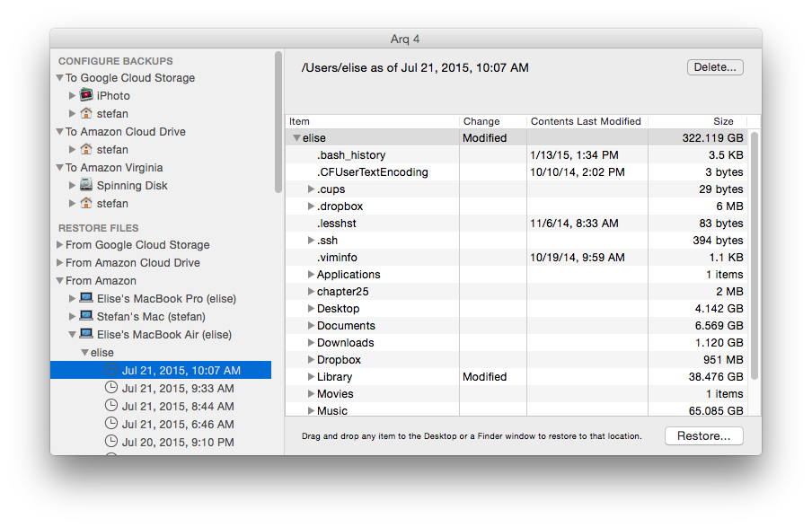Expand the Documents folder
This screenshot has height=527, width=812.
point(311,326)
